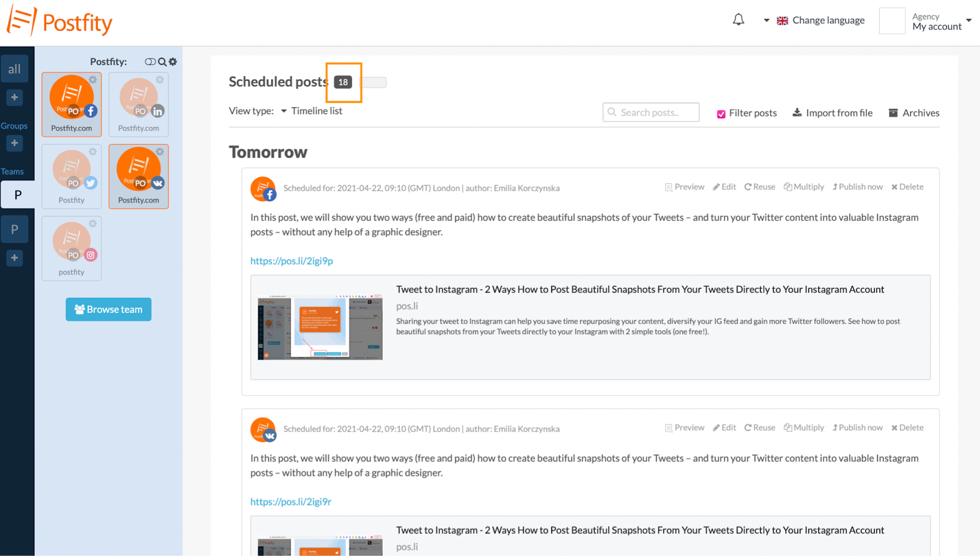Expand the View type Timeline list dropdown

pyautogui.click(x=312, y=111)
